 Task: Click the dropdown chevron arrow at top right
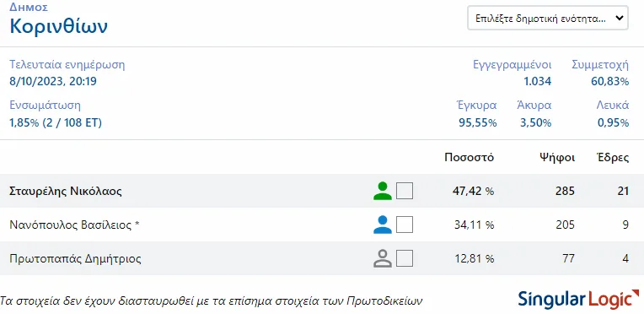click(619, 18)
